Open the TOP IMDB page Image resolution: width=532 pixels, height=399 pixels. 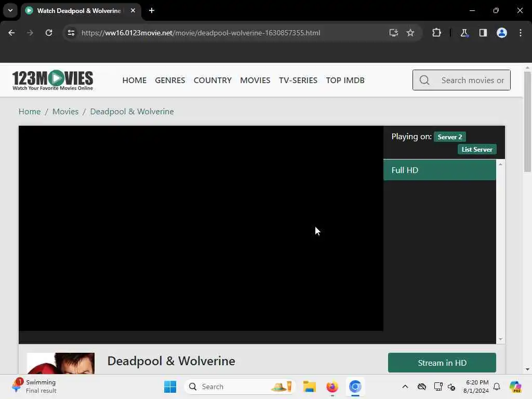click(x=345, y=81)
